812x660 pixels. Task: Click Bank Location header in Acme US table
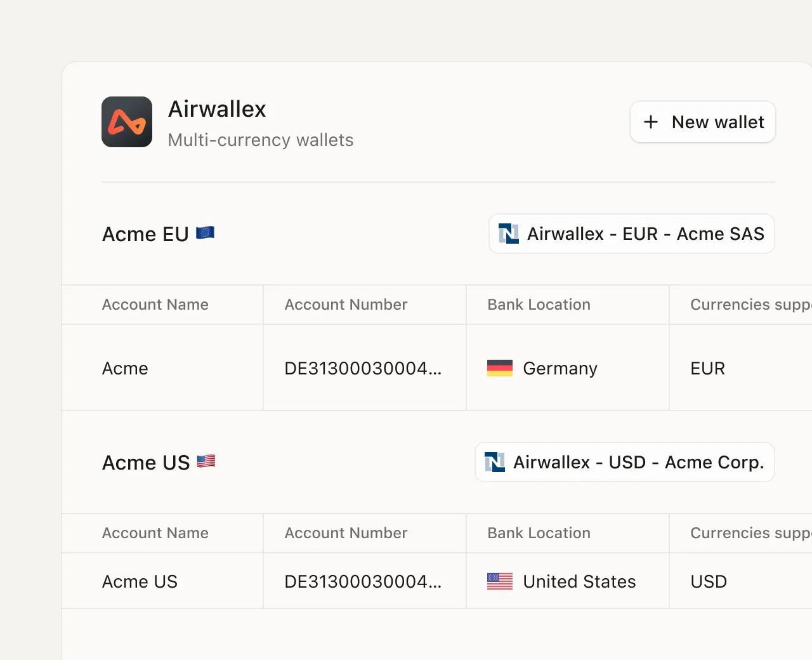point(539,533)
